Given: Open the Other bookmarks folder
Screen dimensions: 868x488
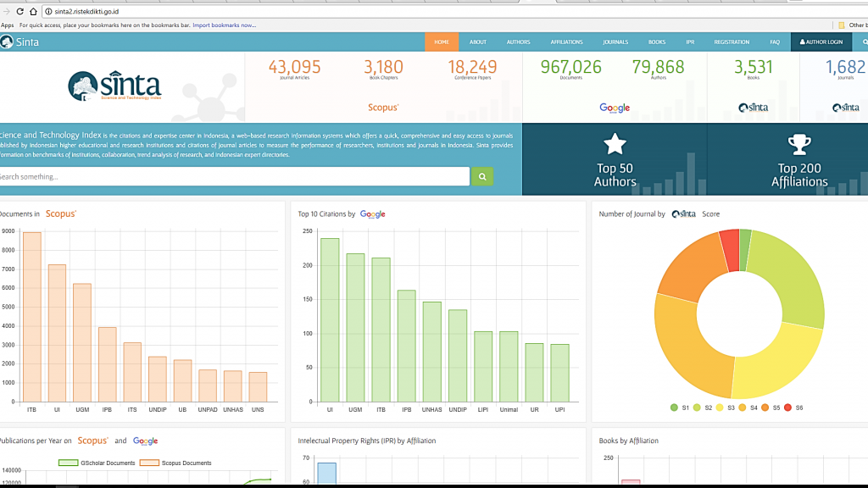Looking at the screenshot, I should tap(855, 25).
